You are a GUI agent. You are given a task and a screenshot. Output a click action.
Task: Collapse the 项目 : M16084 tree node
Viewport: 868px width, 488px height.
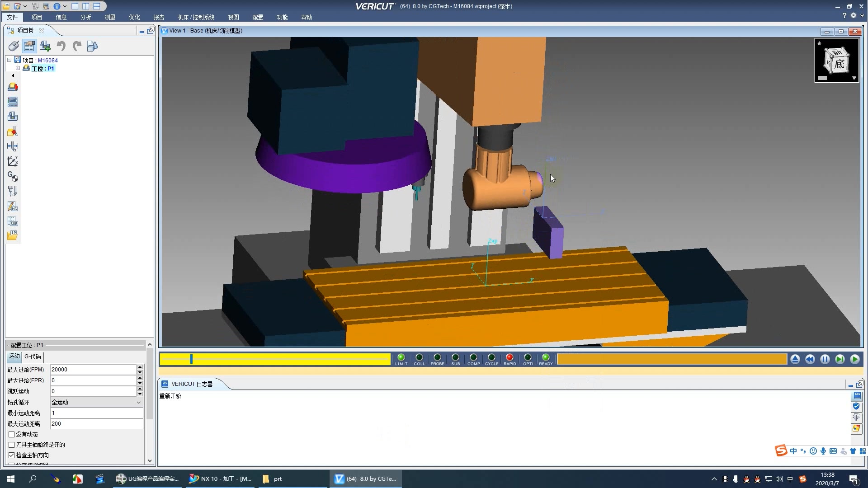[9, 60]
